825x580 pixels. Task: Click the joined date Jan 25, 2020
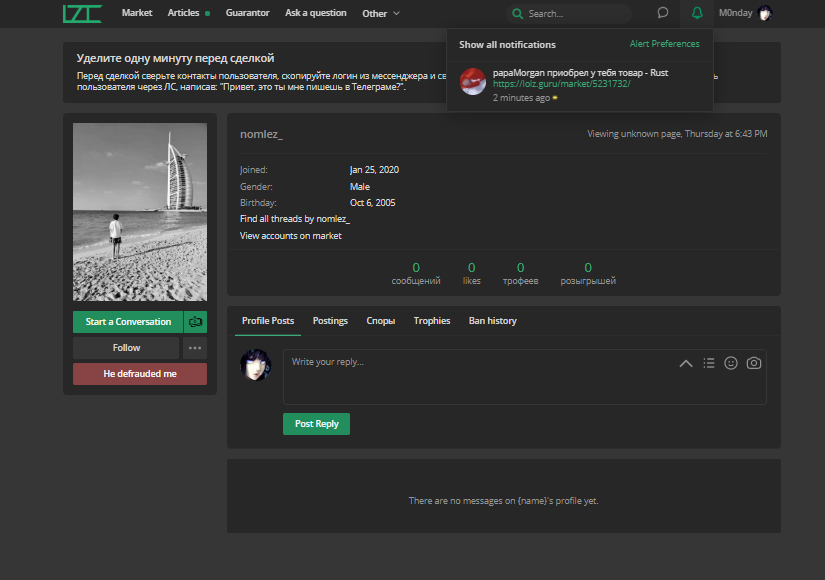[x=375, y=169]
